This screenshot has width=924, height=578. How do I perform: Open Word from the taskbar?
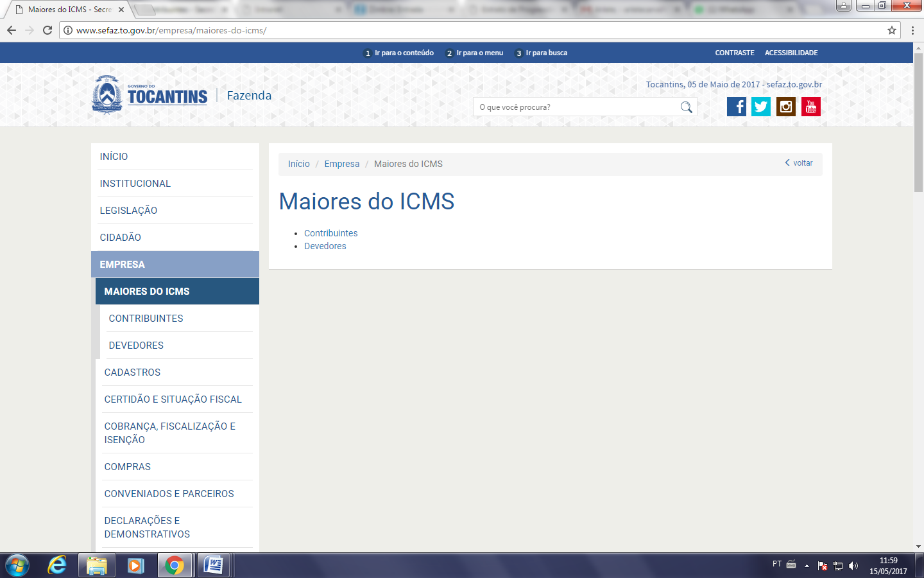(x=213, y=565)
